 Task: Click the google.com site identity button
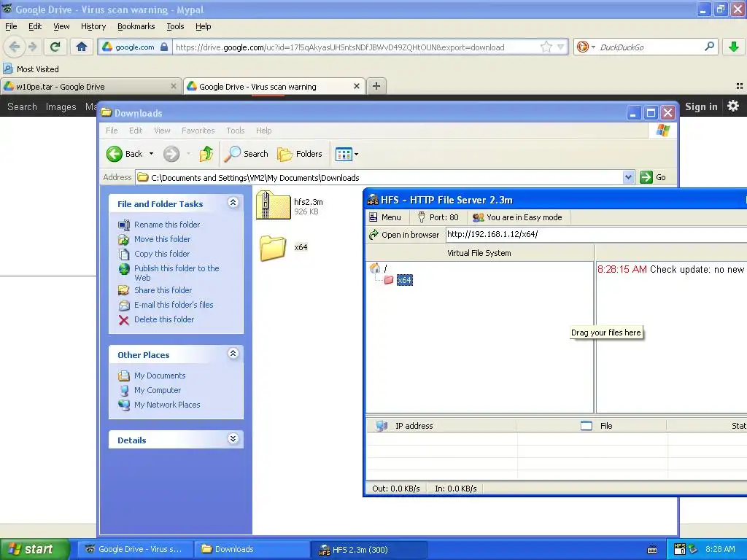tap(134, 47)
